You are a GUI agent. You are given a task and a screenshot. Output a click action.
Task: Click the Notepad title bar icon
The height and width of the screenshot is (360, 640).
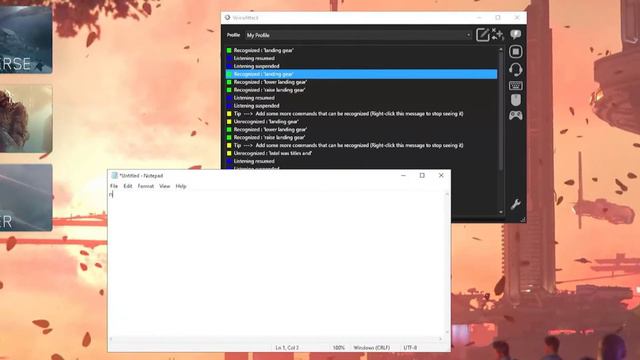[115, 176]
